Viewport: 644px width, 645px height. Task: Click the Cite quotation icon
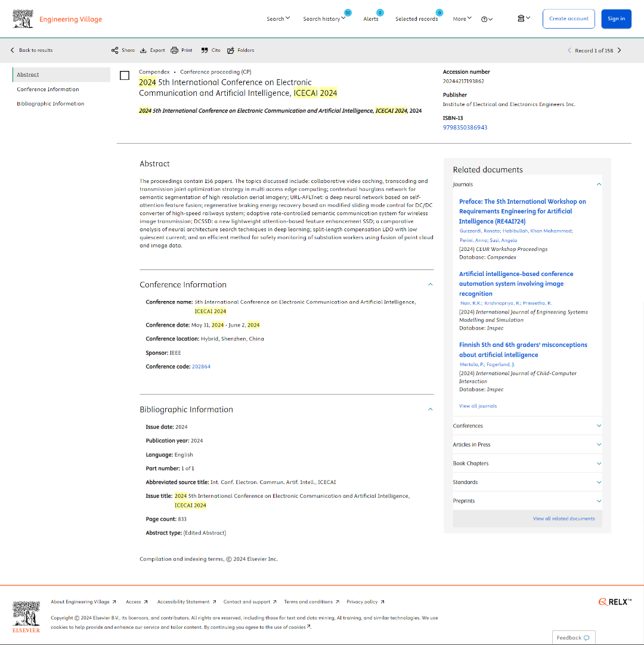click(205, 51)
